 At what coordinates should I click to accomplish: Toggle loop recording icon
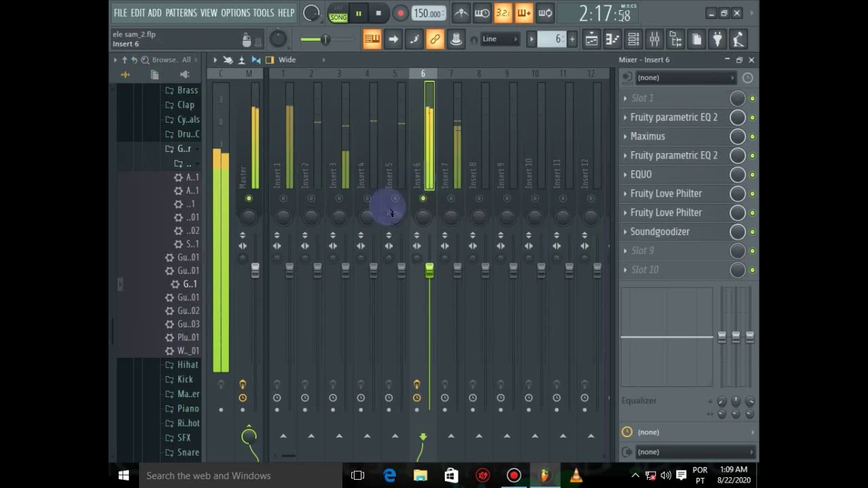tap(545, 13)
